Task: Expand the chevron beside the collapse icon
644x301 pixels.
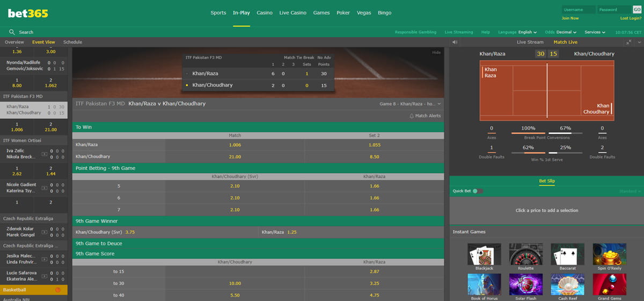Action: [x=638, y=42]
